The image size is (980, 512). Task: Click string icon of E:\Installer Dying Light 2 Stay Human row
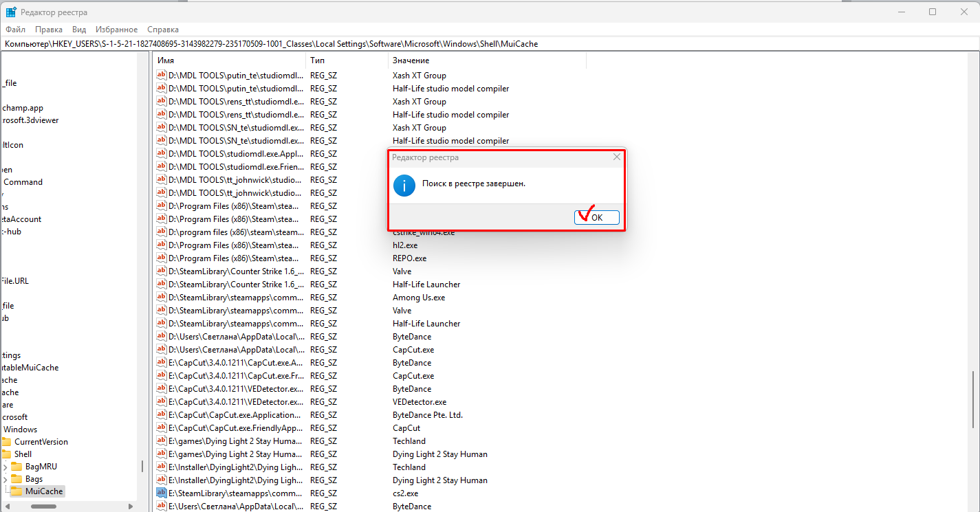pyautogui.click(x=162, y=480)
